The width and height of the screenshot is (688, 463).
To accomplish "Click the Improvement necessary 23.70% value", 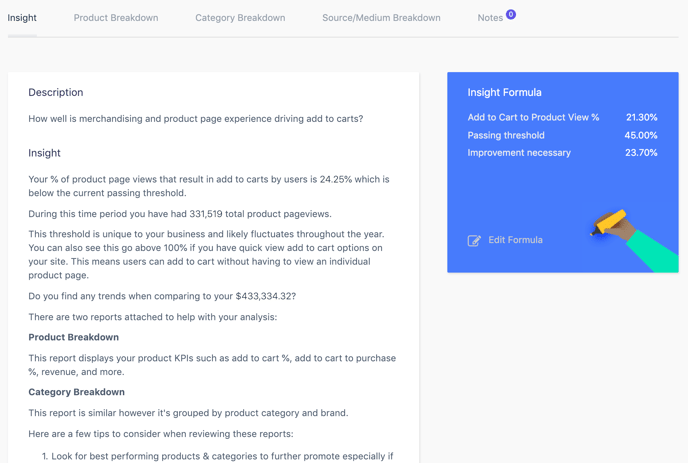I will click(641, 153).
